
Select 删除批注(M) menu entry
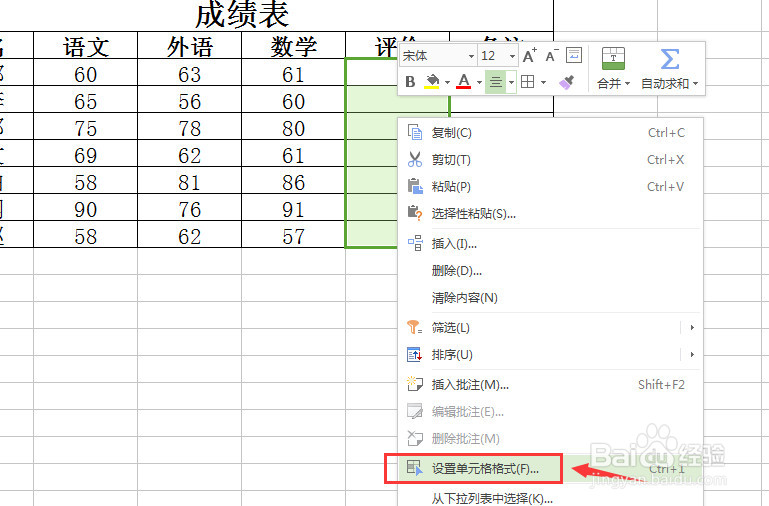pos(550,438)
